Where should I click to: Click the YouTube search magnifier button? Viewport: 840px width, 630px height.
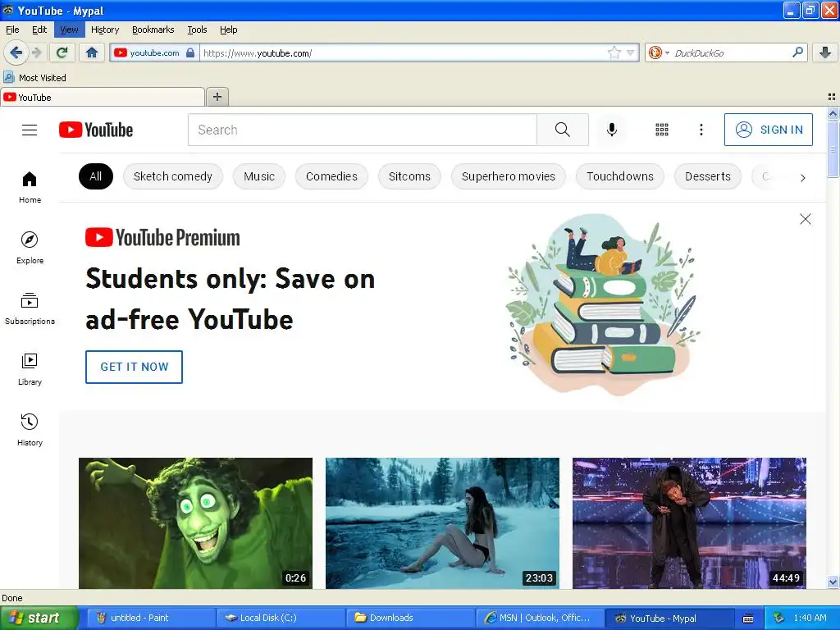click(x=563, y=130)
